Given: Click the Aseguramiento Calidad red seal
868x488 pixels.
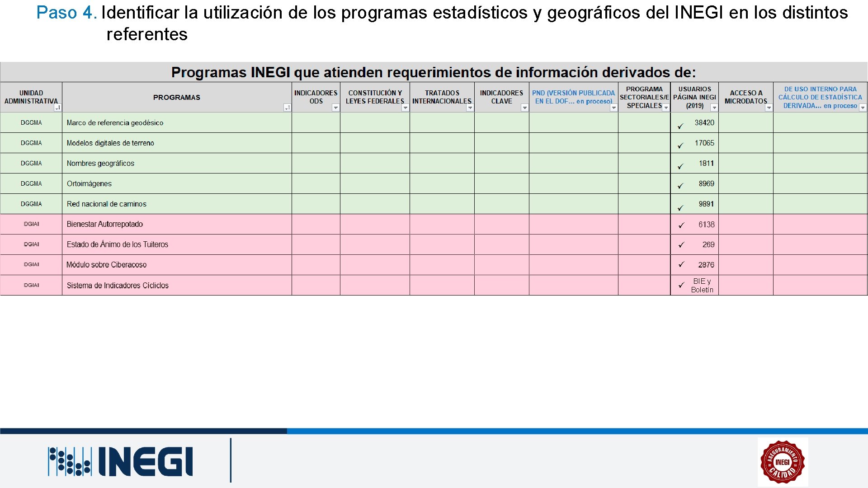Looking at the screenshot, I should pyautogui.click(x=783, y=462).
